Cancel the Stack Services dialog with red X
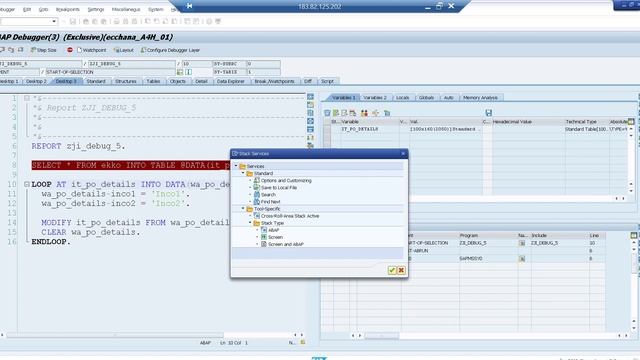640x360 pixels. coord(401,270)
